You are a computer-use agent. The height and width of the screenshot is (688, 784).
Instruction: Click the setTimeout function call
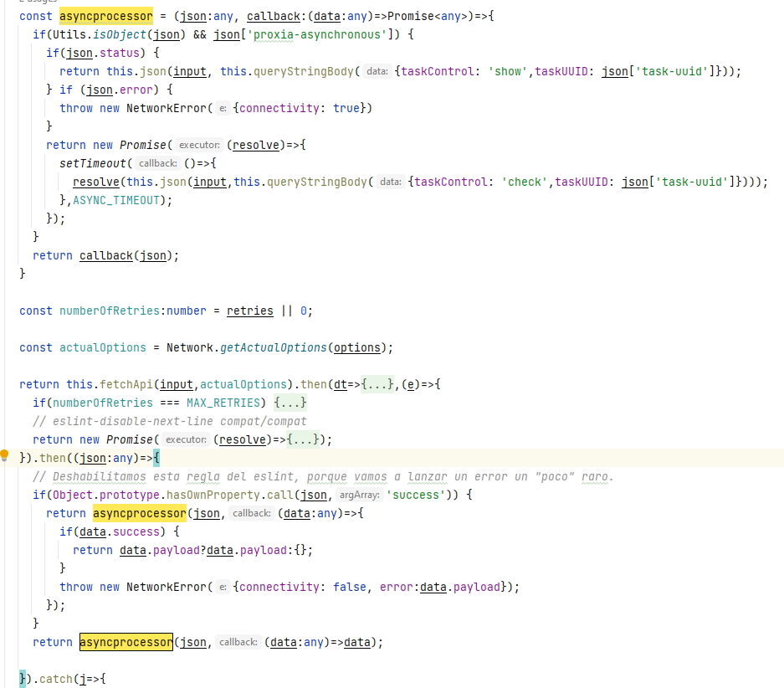(93, 163)
